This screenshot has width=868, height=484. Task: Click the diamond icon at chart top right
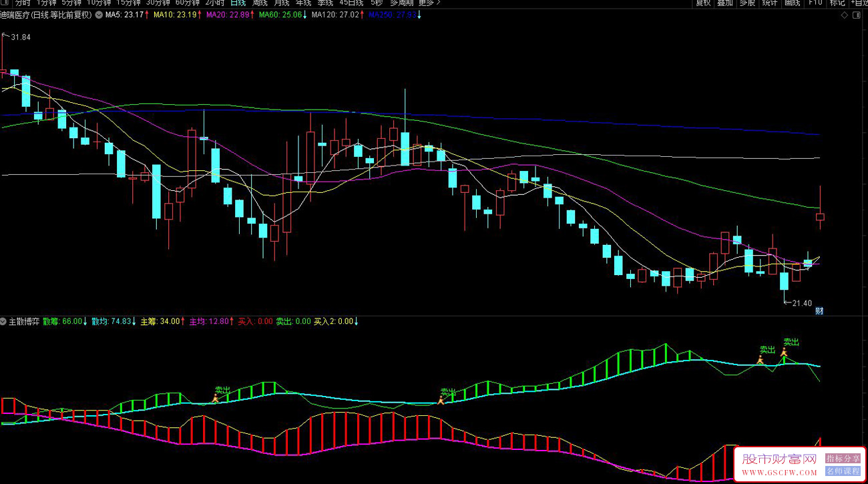click(x=845, y=15)
